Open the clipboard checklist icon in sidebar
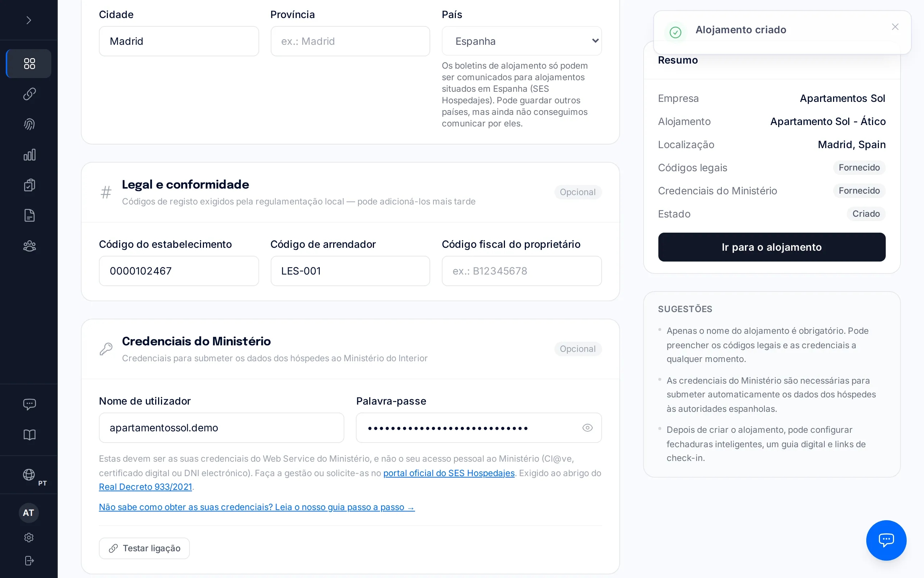The width and height of the screenshot is (924, 578). (29, 185)
